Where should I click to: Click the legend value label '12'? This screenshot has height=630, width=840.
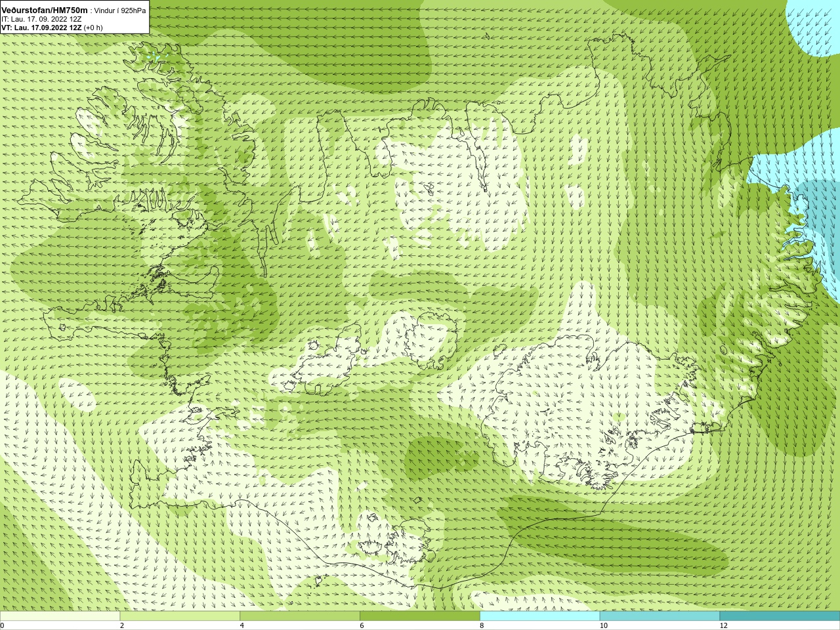coord(724,625)
